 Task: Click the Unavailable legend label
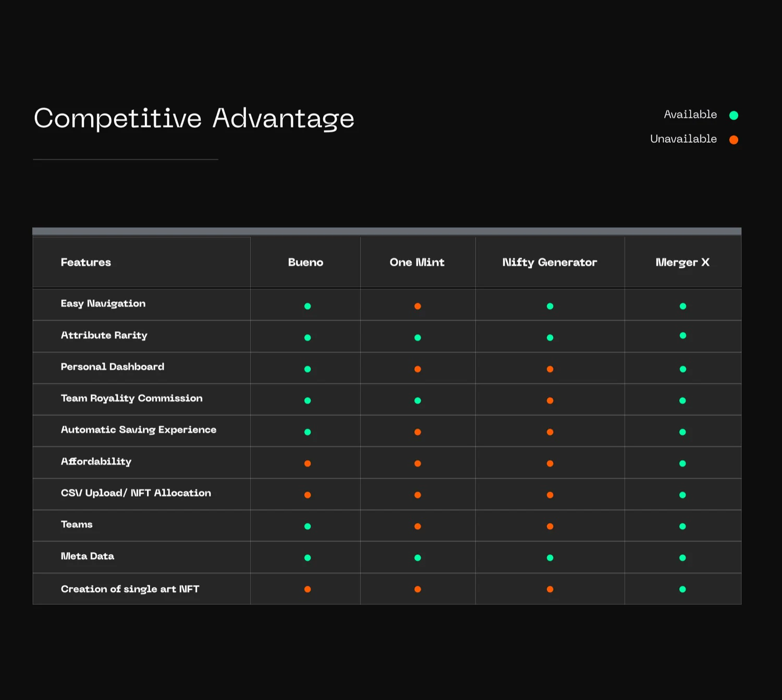[x=683, y=139]
